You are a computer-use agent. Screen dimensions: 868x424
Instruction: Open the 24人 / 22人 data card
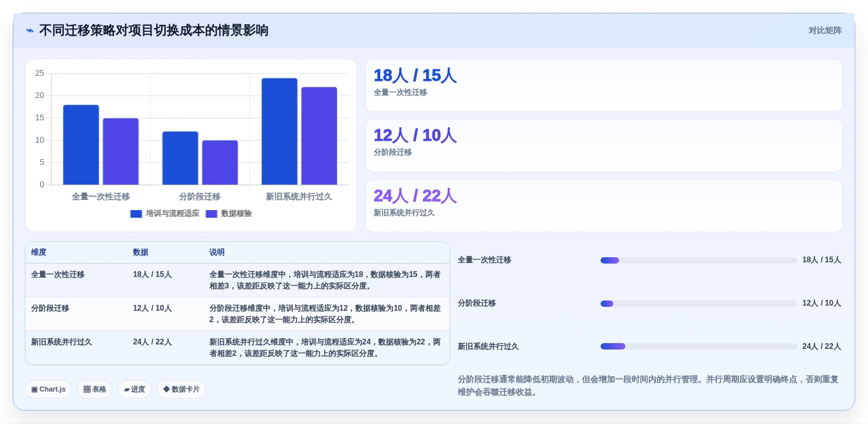(x=604, y=206)
